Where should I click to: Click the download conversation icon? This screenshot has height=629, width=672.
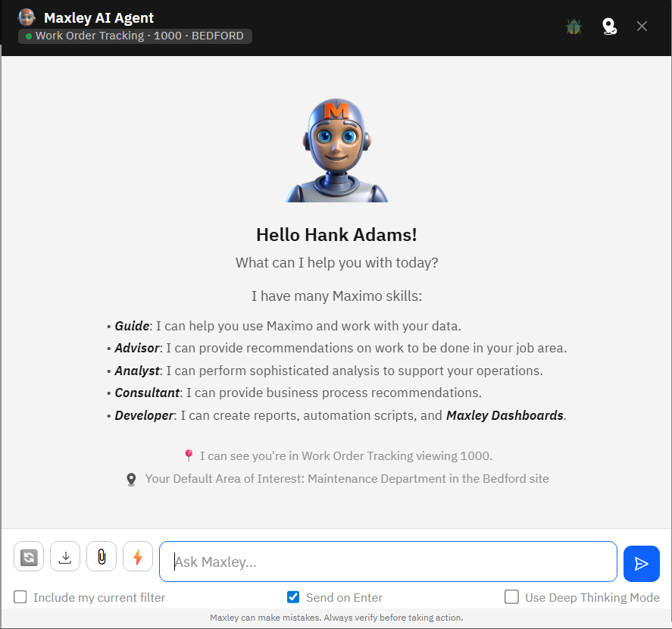coord(65,556)
